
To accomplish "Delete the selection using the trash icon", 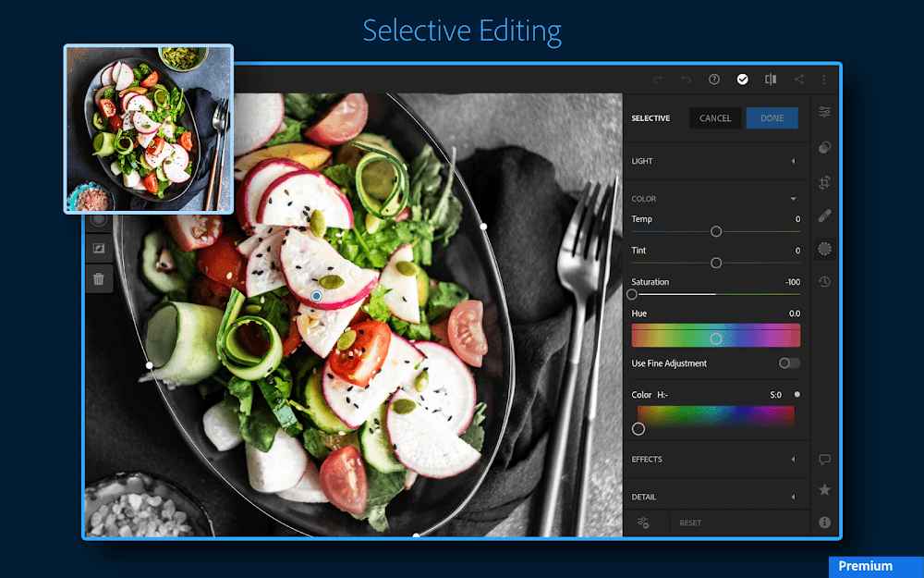I will point(99,277).
